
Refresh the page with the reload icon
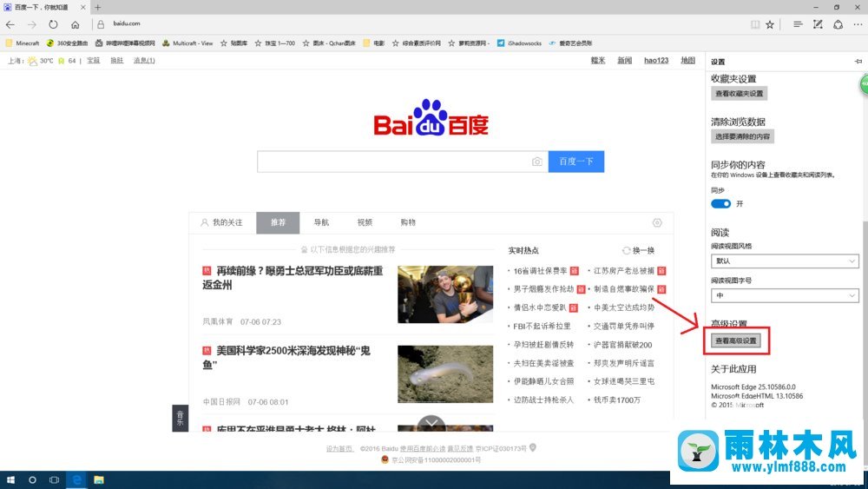[x=53, y=24]
